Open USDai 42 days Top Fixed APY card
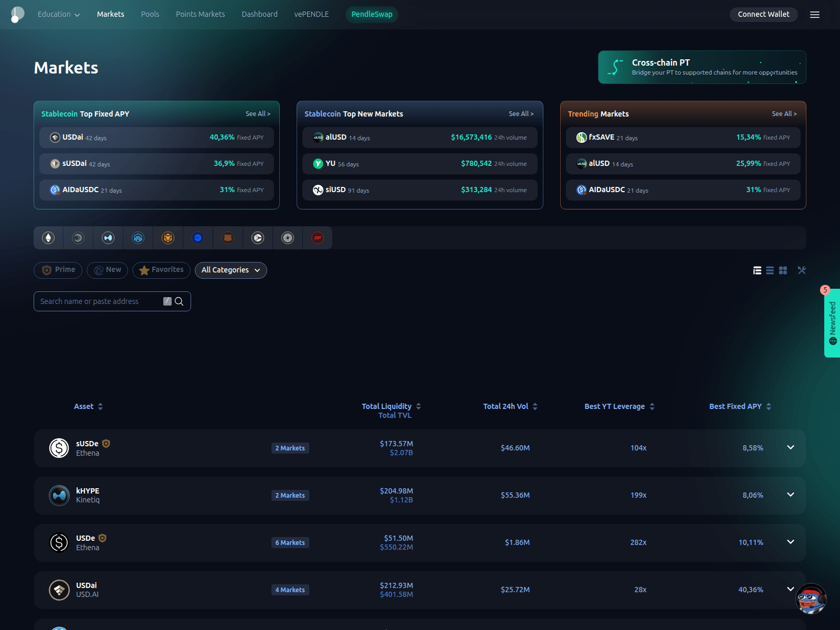The height and width of the screenshot is (630, 840). pos(156,138)
